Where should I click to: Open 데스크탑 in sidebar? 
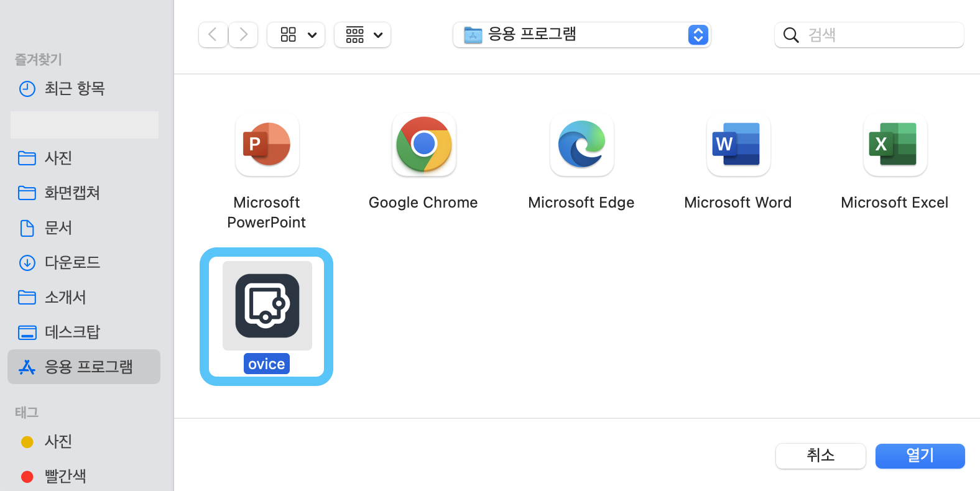click(x=84, y=332)
